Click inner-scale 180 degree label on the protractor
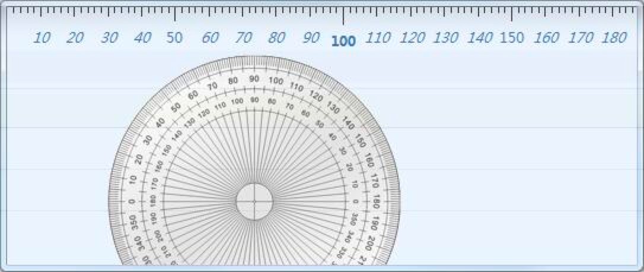Viewport: 644px width, 272px height. pyautogui.click(x=154, y=201)
